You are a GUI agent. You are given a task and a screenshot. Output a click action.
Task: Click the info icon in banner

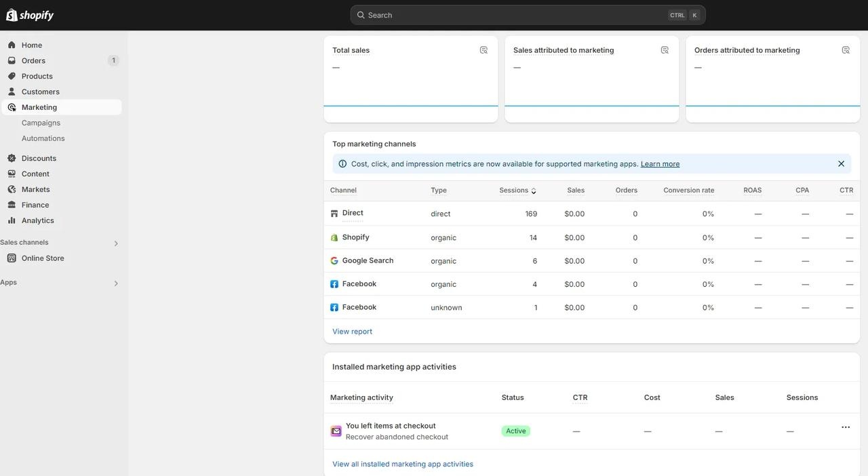click(342, 164)
